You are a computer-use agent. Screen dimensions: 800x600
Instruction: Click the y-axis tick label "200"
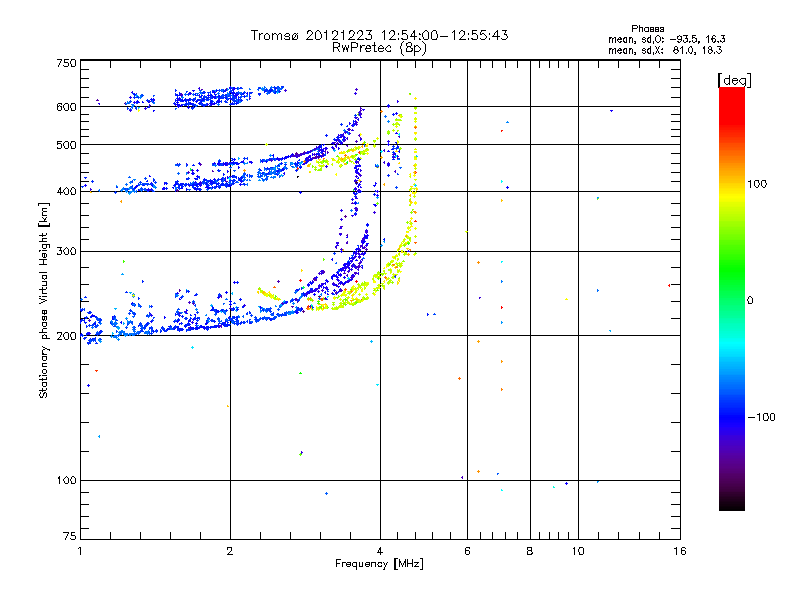(x=67, y=336)
